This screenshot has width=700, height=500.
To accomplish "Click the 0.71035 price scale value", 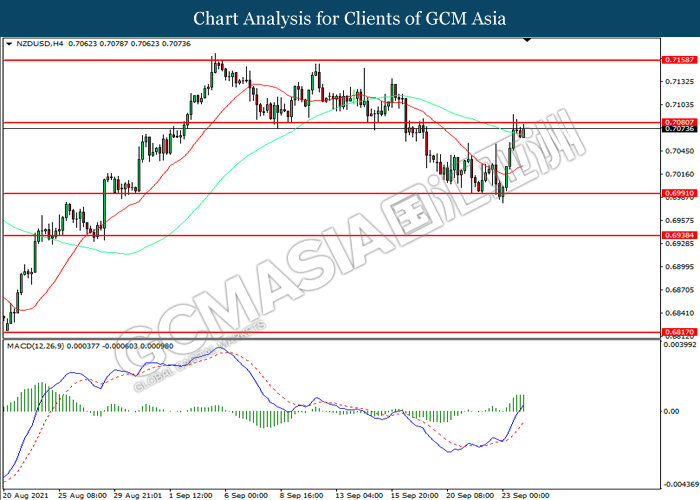I will 679,105.
